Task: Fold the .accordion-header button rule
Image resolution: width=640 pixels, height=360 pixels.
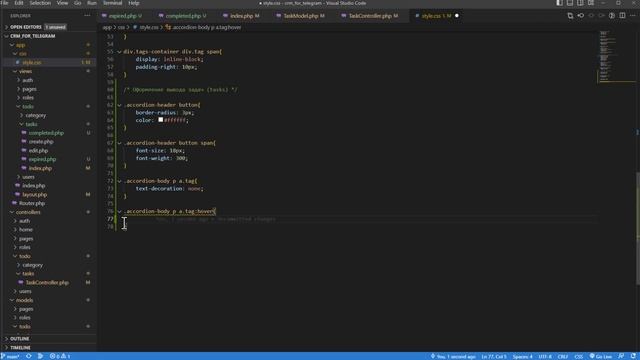Action: click(x=119, y=105)
